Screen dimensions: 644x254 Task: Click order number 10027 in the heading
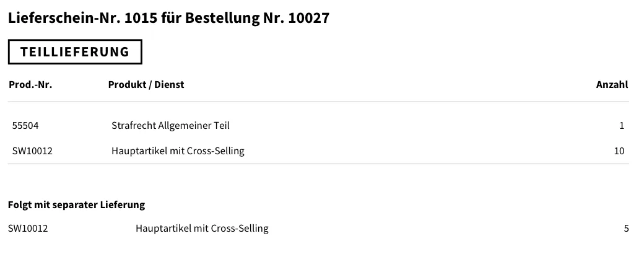pos(309,18)
